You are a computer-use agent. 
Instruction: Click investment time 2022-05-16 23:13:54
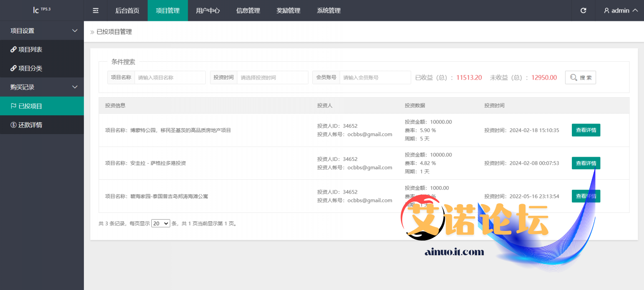534,196
